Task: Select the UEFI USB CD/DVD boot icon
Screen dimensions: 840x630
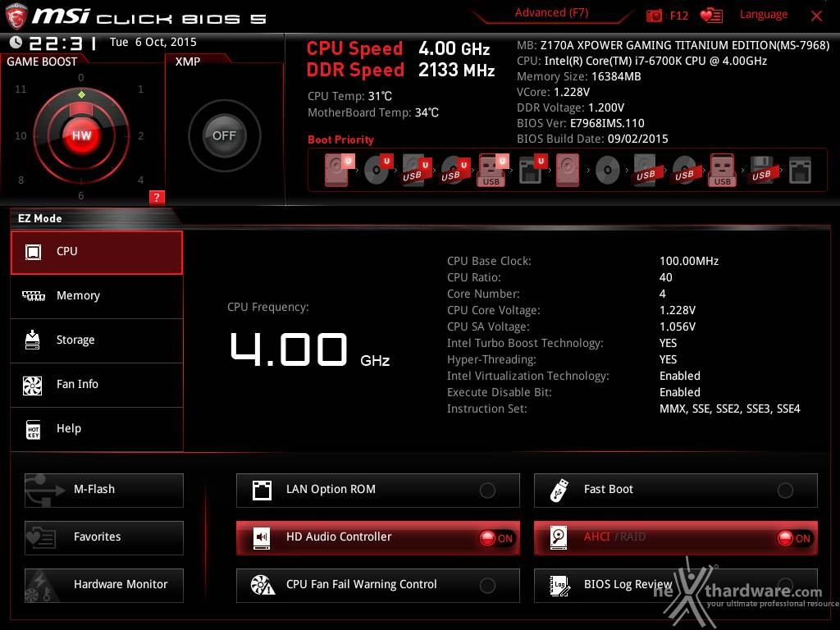Action: [x=454, y=171]
